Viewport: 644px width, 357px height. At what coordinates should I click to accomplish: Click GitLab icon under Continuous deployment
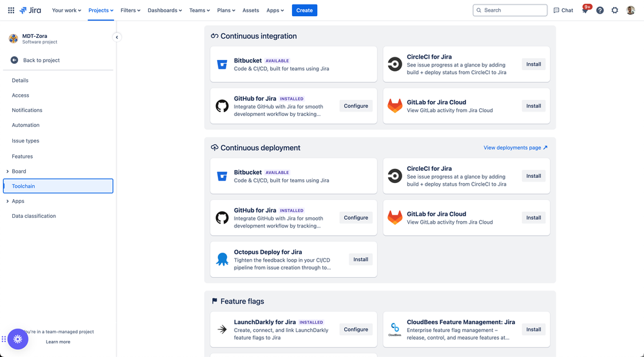pyautogui.click(x=395, y=217)
